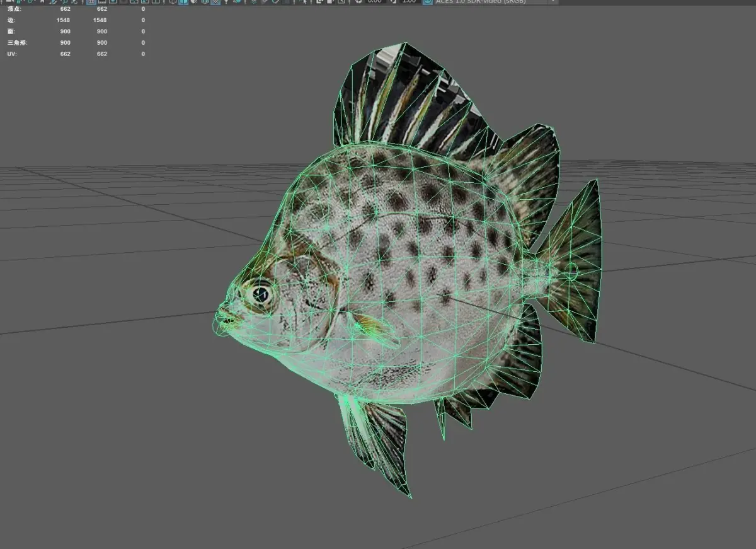Select the fish model by its eye
This screenshot has width=756, height=549.
[260, 293]
